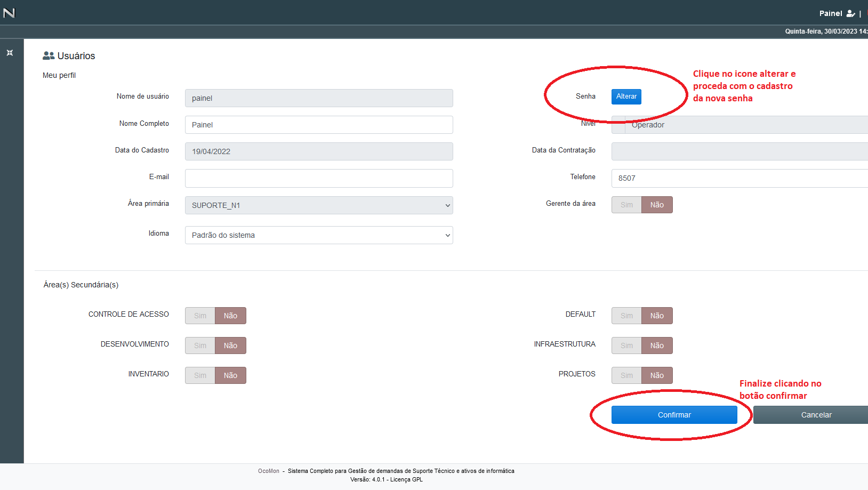Image resolution: width=868 pixels, height=490 pixels.
Task: Set PROJETOS to Não
Action: point(657,375)
